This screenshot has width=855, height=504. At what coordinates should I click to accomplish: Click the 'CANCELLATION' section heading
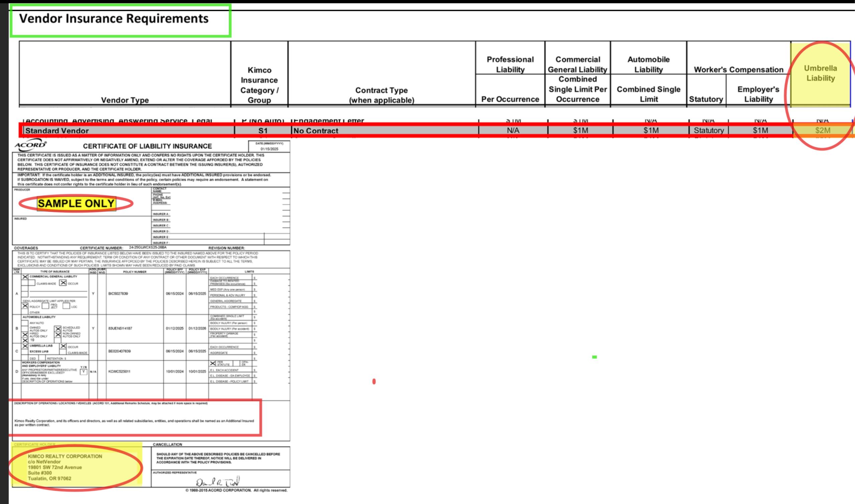point(167,445)
